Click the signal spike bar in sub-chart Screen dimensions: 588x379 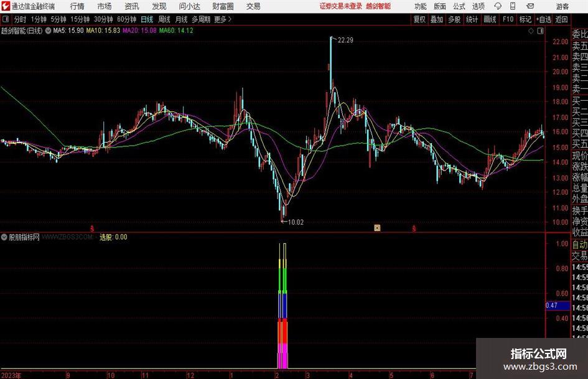click(282, 306)
